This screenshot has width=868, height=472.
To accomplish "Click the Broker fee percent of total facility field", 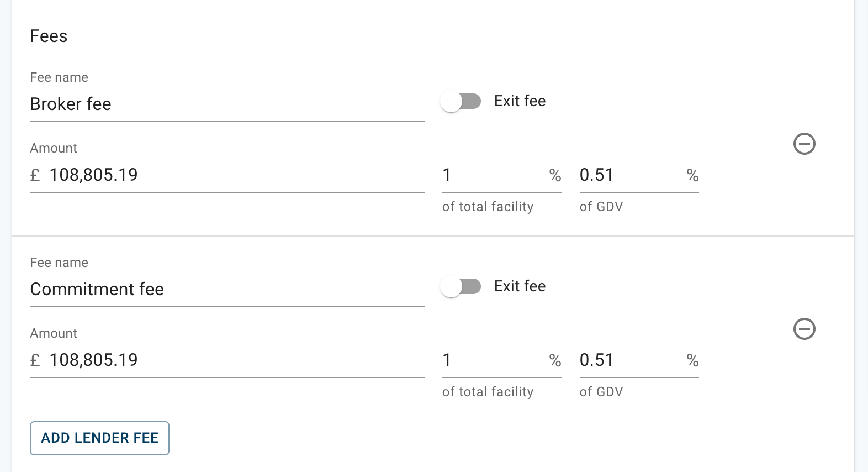I will 491,175.
